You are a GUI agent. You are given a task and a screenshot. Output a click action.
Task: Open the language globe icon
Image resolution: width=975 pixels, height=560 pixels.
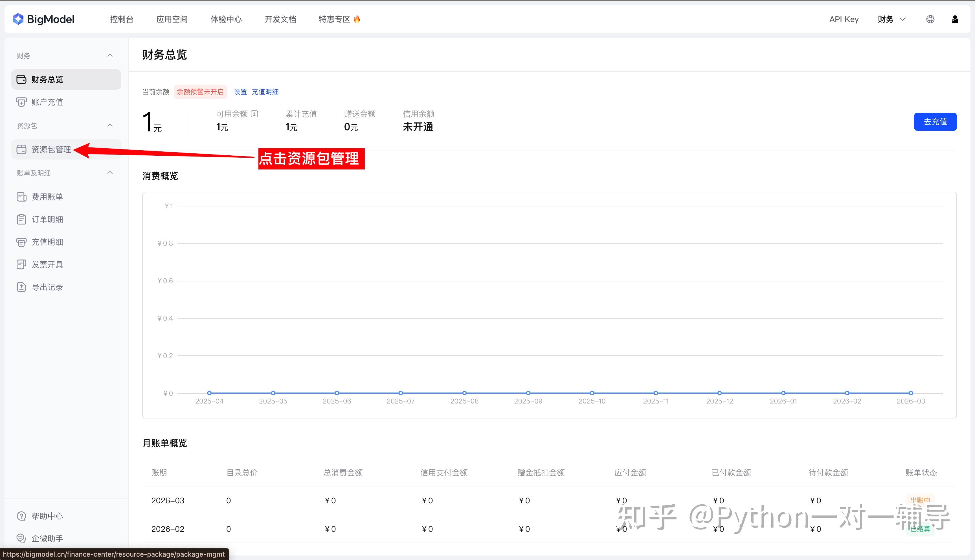[x=930, y=19]
